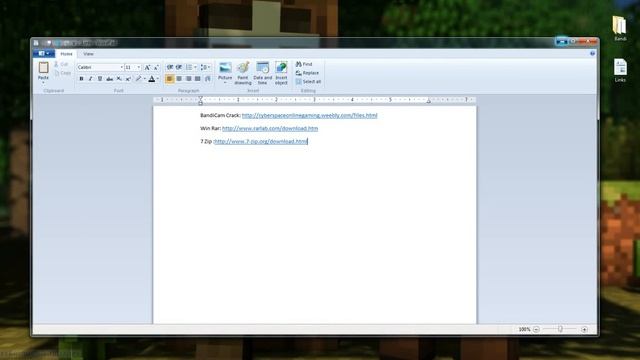
Task: Switch to the View ribbon tab
Action: click(88, 54)
